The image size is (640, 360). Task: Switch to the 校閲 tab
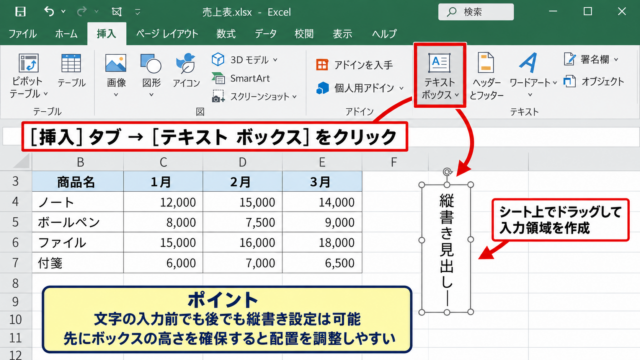(x=304, y=33)
